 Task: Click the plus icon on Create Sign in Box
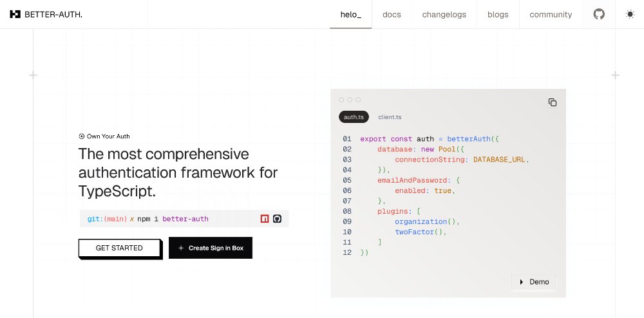(181, 248)
